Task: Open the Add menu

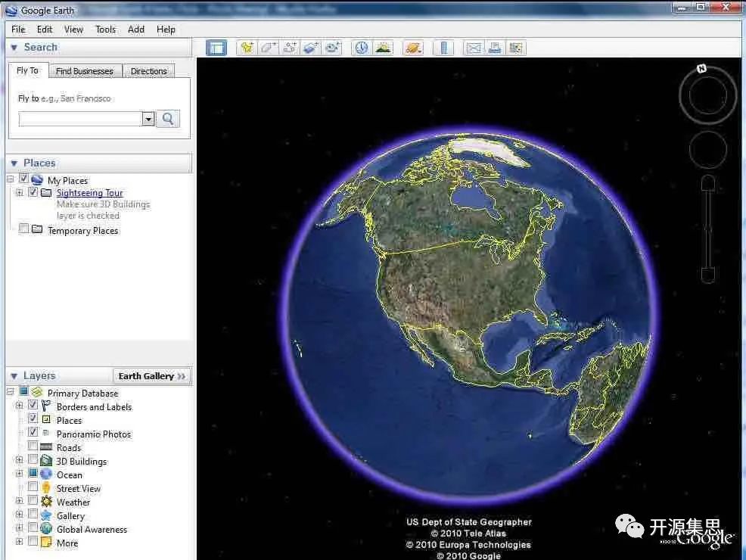Action: tap(136, 30)
